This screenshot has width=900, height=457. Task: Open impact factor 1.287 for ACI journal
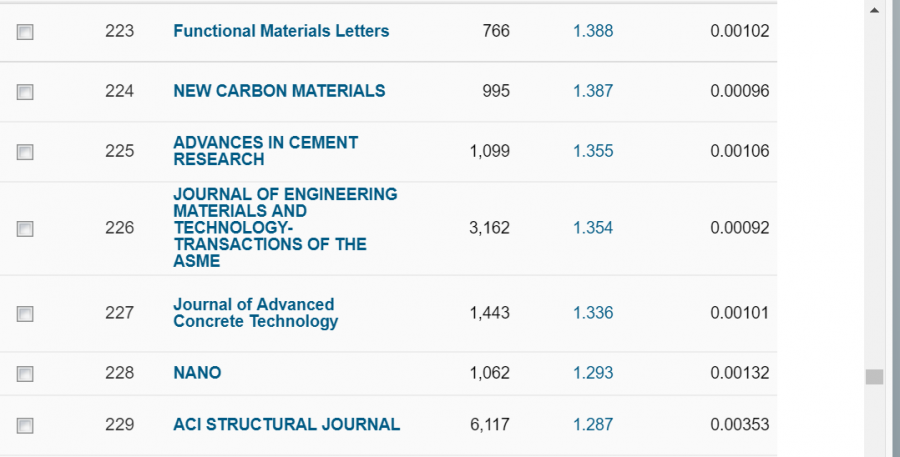(x=593, y=424)
